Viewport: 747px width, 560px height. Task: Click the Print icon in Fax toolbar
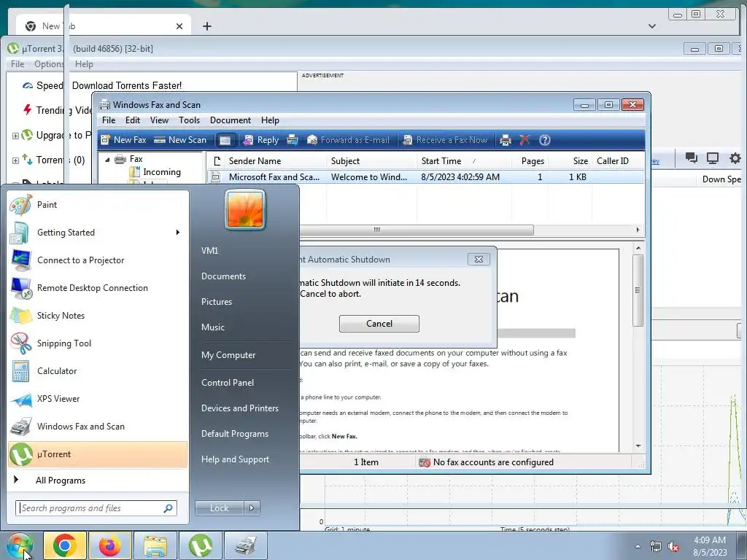(x=506, y=140)
